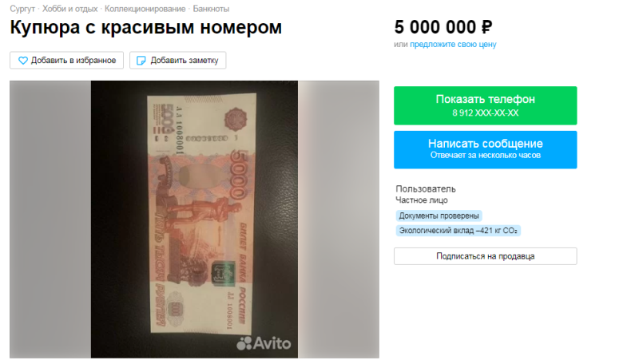The width and height of the screenshot is (639, 364).
Task: Click the listing title Купюра с красивым номером
Action: (146, 28)
